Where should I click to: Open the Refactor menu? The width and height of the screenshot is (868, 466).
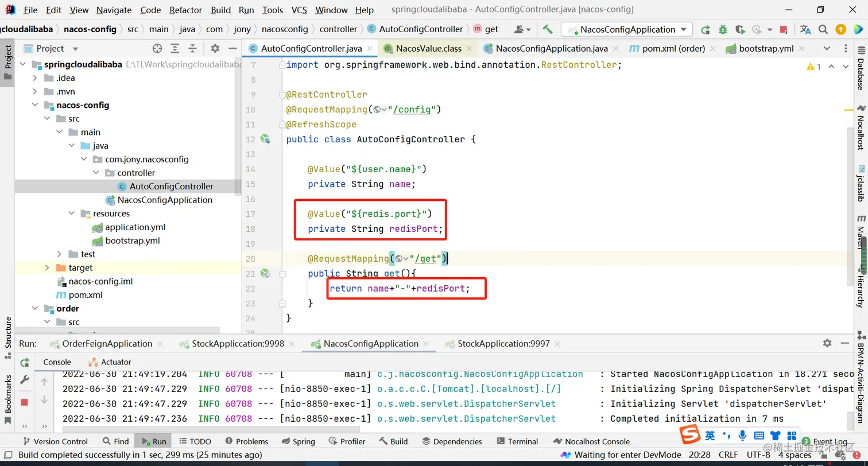(x=185, y=10)
